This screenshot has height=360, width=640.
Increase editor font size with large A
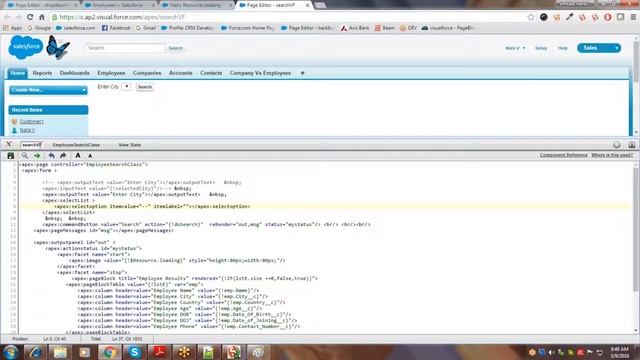coord(78,156)
